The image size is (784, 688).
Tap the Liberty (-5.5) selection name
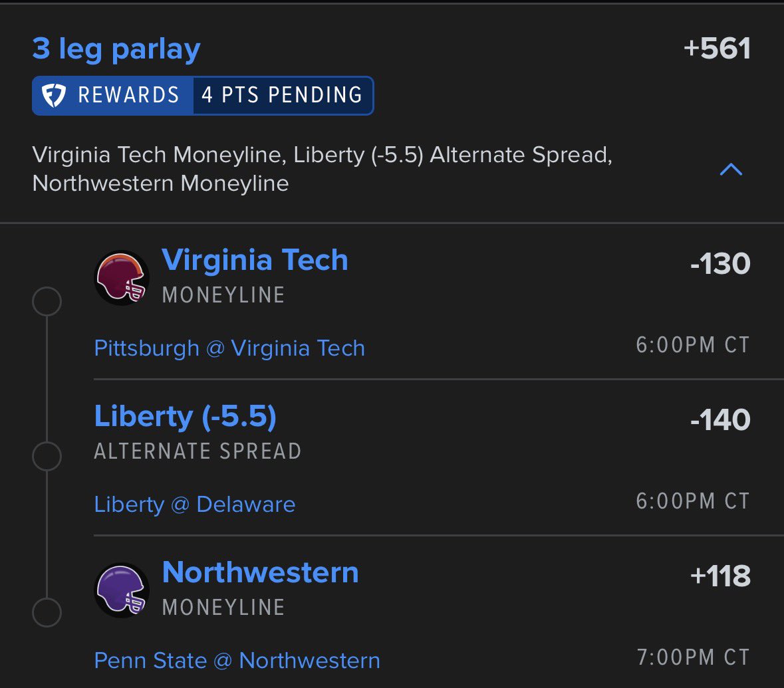tap(185, 416)
